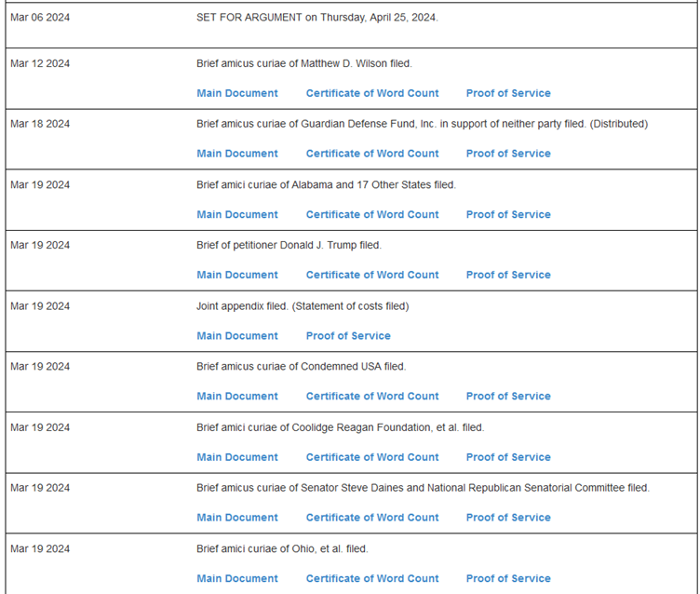Open Certificate of Word Count for petitioner Trump brief
The height and width of the screenshot is (594, 700).
(x=372, y=275)
